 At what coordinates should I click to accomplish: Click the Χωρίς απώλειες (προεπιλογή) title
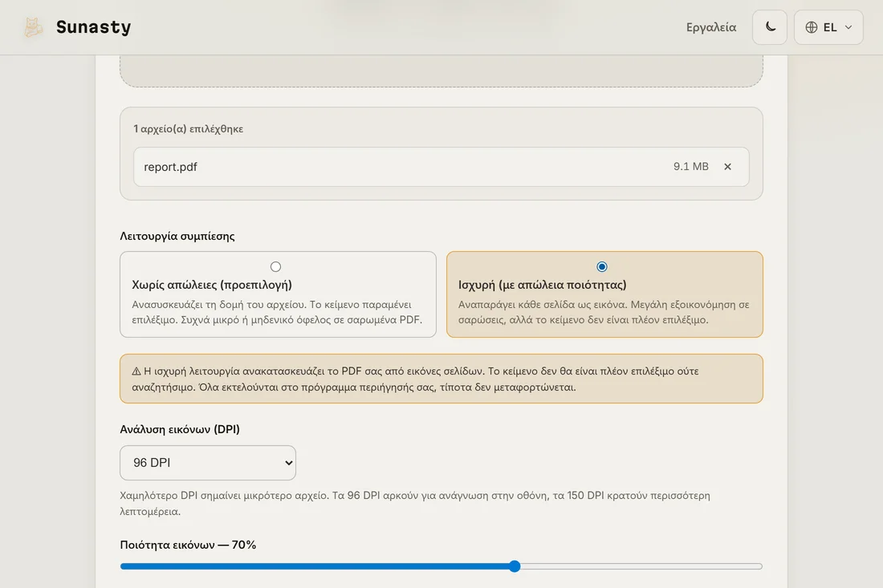coord(212,285)
